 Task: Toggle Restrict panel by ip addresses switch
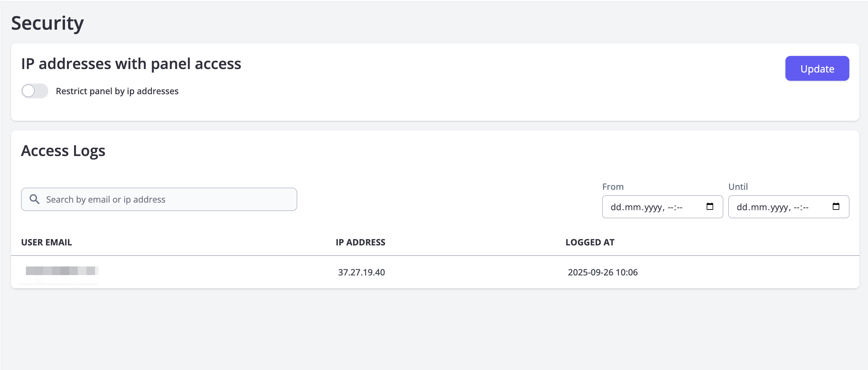35,91
